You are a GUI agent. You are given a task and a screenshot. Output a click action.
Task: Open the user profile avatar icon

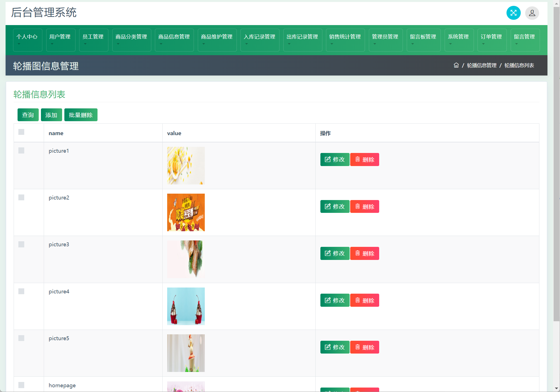click(x=532, y=13)
